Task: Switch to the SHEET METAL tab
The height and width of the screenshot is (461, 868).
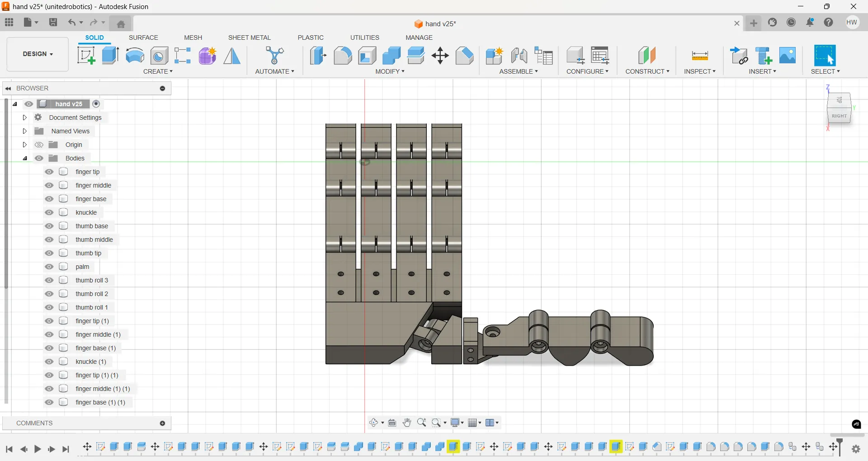Action: click(x=250, y=38)
